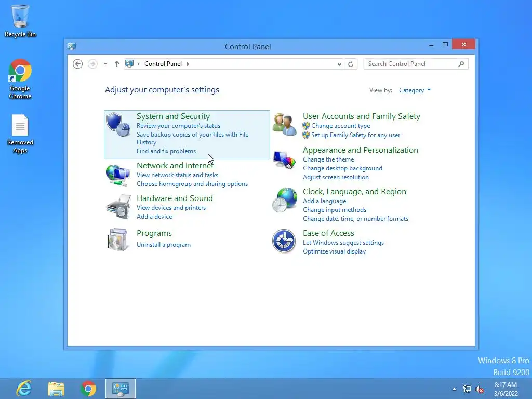Click Add a device link
Viewport: 532px width, 399px height.
point(154,217)
